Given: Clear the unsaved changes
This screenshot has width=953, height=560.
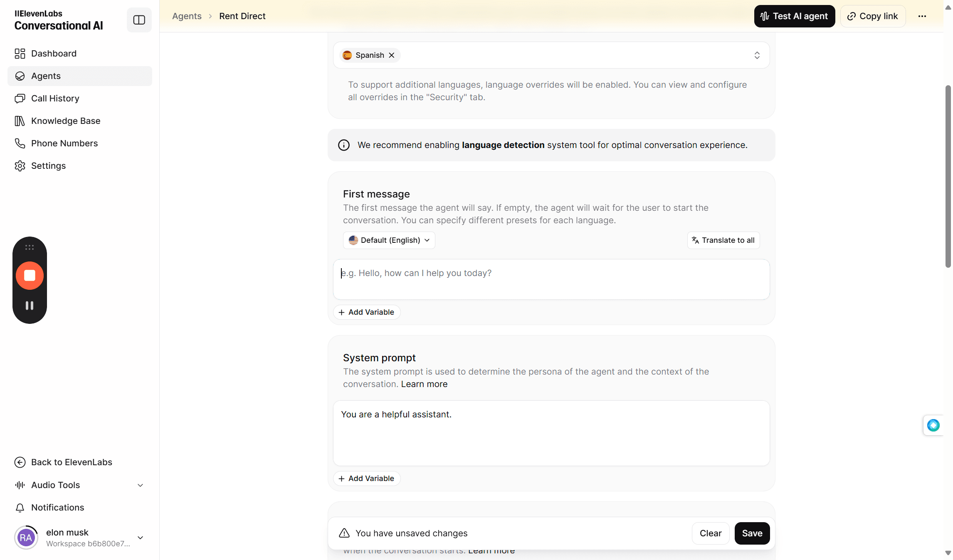Looking at the screenshot, I should (x=711, y=533).
